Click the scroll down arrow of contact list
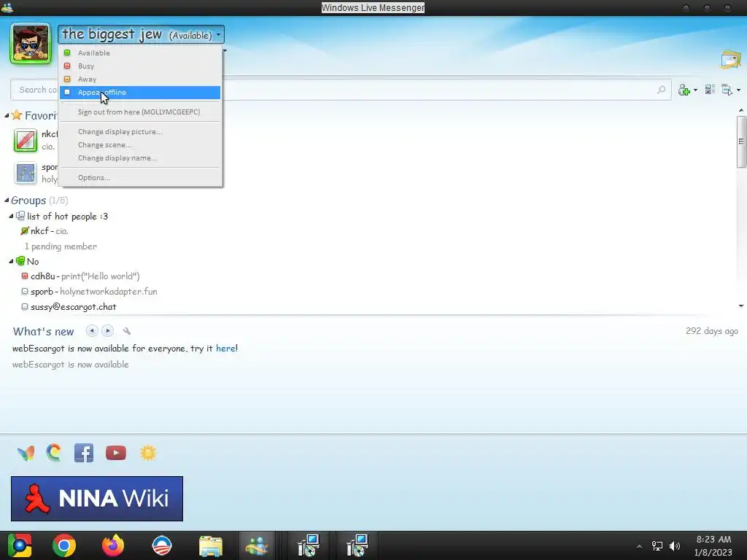 (x=741, y=306)
